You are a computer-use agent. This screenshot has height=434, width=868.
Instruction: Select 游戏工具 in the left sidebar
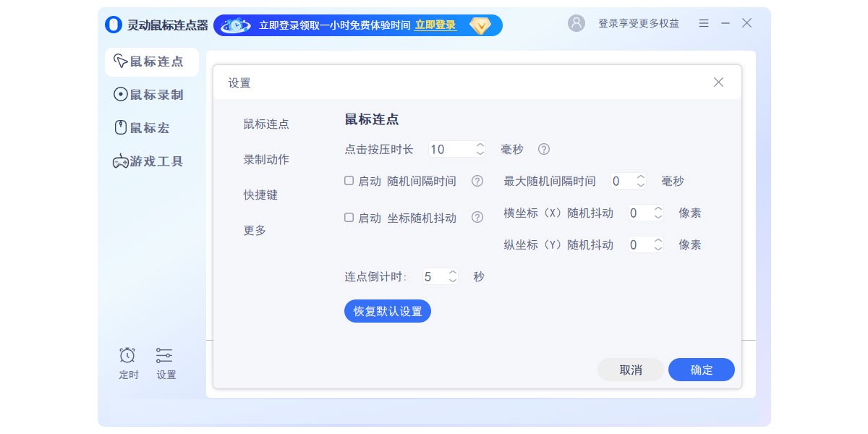pyautogui.click(x=148, y=161)
